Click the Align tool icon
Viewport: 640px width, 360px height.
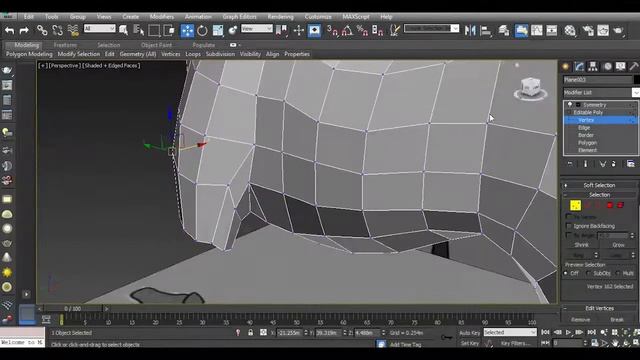click(x=486, y=31)
